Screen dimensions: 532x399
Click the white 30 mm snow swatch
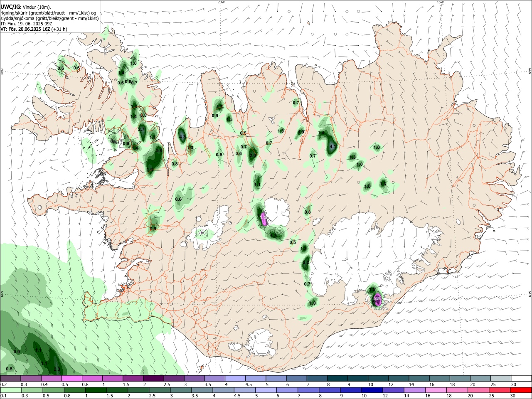pos(521,379)
